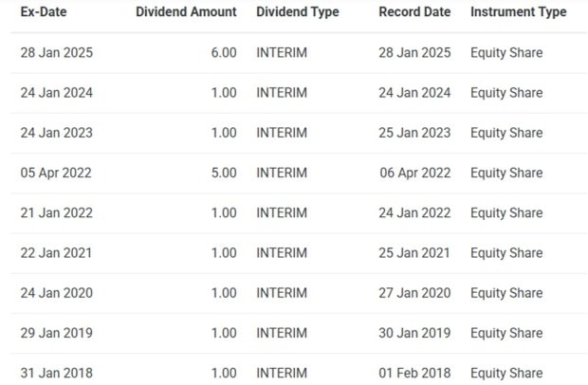Select the 31 Jan 2018 ex-date cell

[x=56, y=373]
